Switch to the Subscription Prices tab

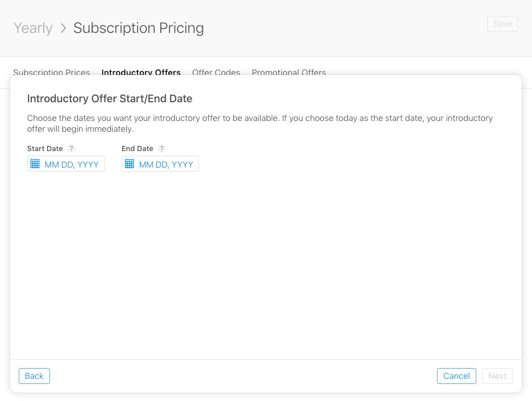[51, 73]
